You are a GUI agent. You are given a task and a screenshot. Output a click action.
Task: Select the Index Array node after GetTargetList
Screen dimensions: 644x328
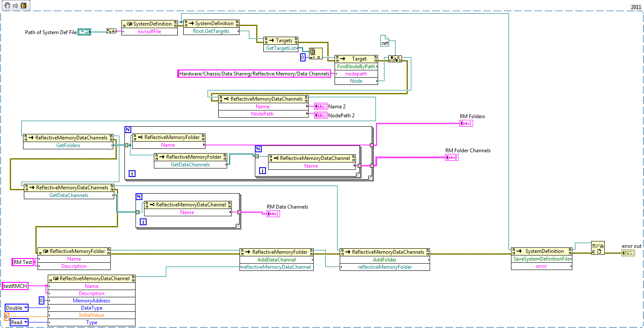coord(315,54)
